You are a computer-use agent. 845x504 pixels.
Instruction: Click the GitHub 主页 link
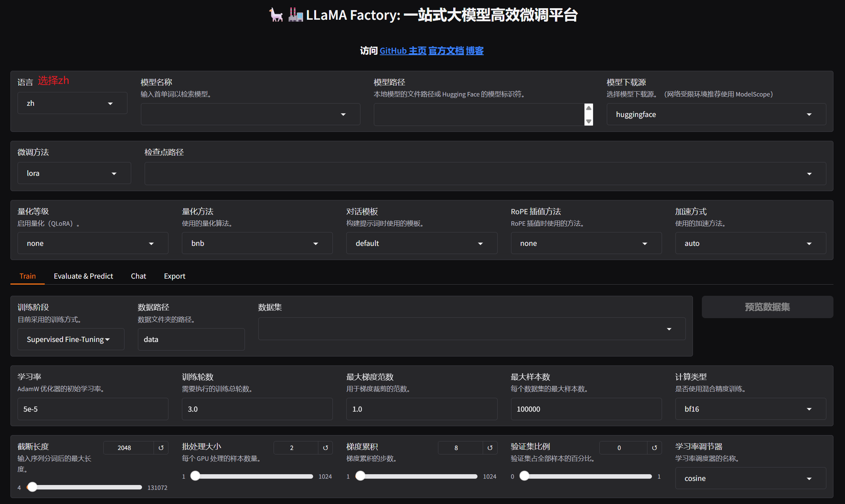[x=403, y=51]
